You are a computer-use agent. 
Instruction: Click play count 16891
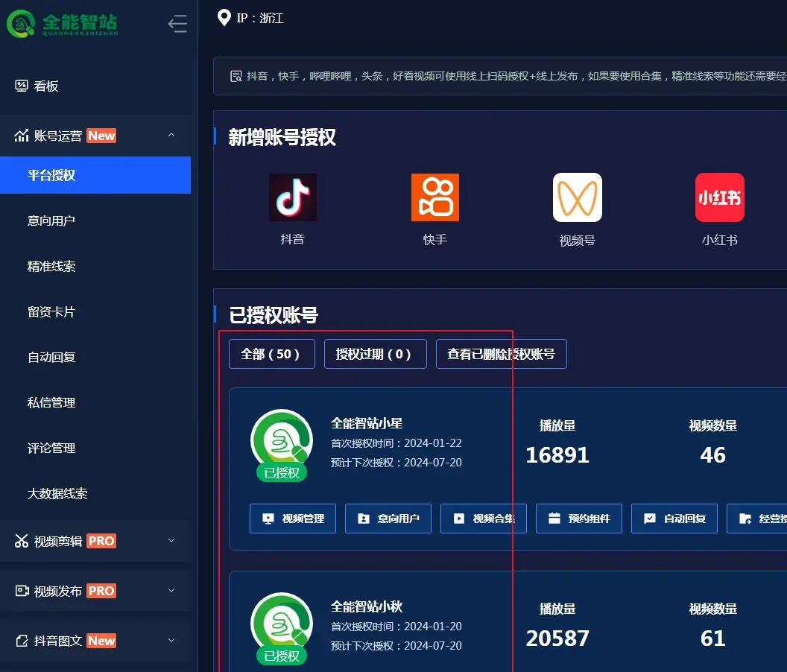click(x=557, y=455)
